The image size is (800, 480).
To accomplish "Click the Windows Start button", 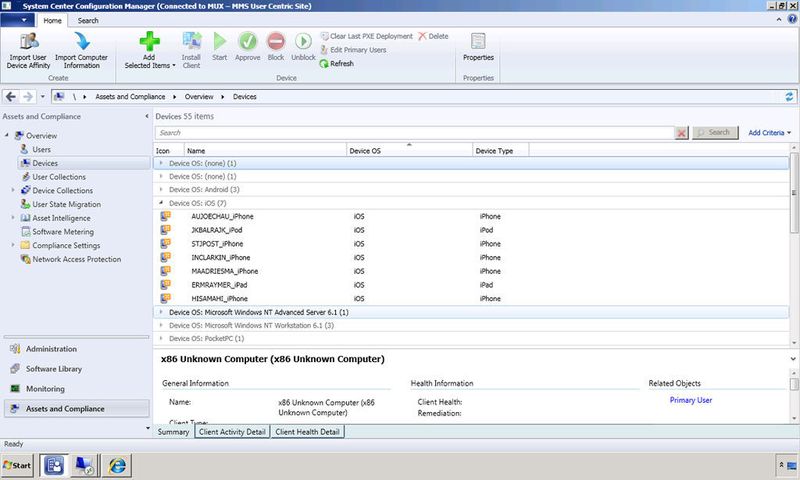I will click(17, 465).
